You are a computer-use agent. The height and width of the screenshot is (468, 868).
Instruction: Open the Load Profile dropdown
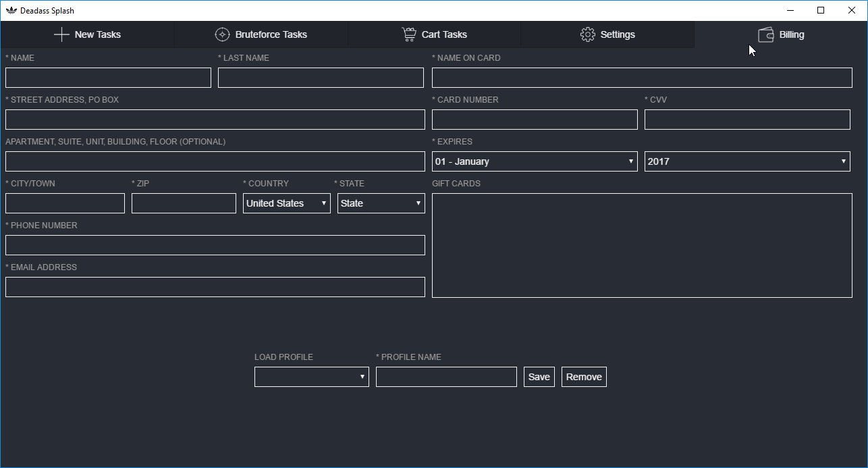[x=312, y=377]
